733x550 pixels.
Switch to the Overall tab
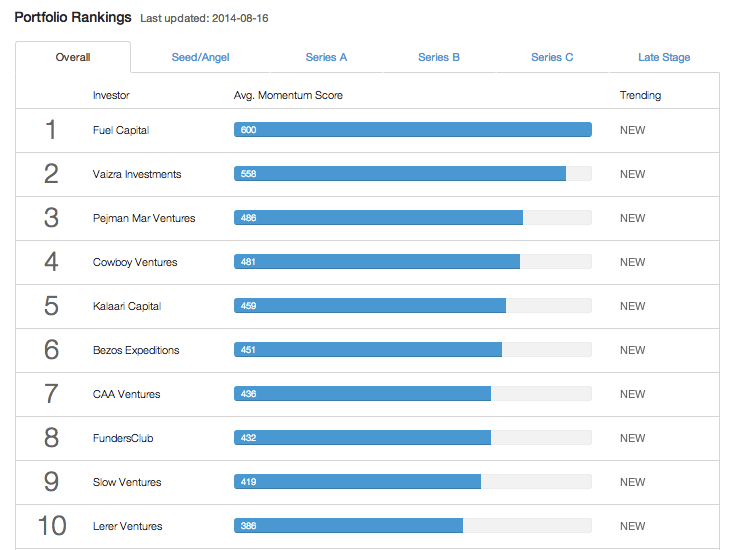pyautogui.click(x=73, y=57)
